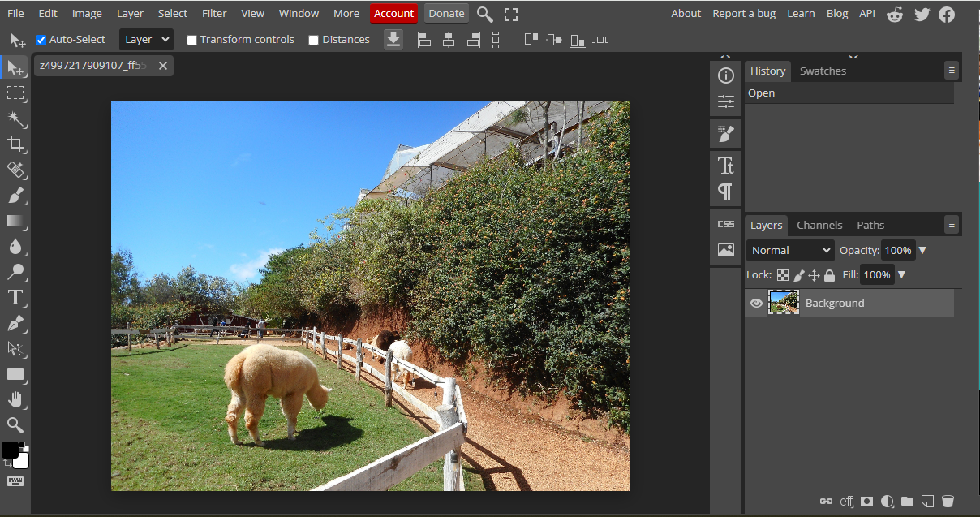Select the Rectangle Select tool
The height and width of the screenshot is (517, 980).
tap(15, 93)
